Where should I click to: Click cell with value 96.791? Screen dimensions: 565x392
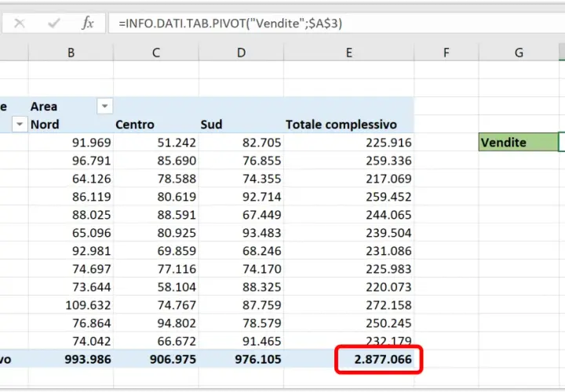(x=71, y=160)
